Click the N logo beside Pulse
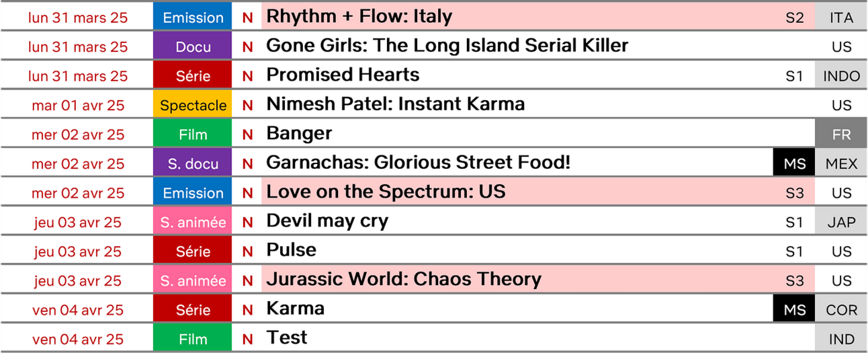 tap(248, 251)
